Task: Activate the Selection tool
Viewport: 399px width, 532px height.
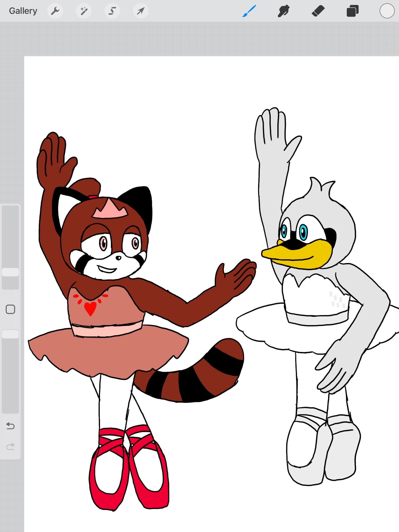Action: 112,11
